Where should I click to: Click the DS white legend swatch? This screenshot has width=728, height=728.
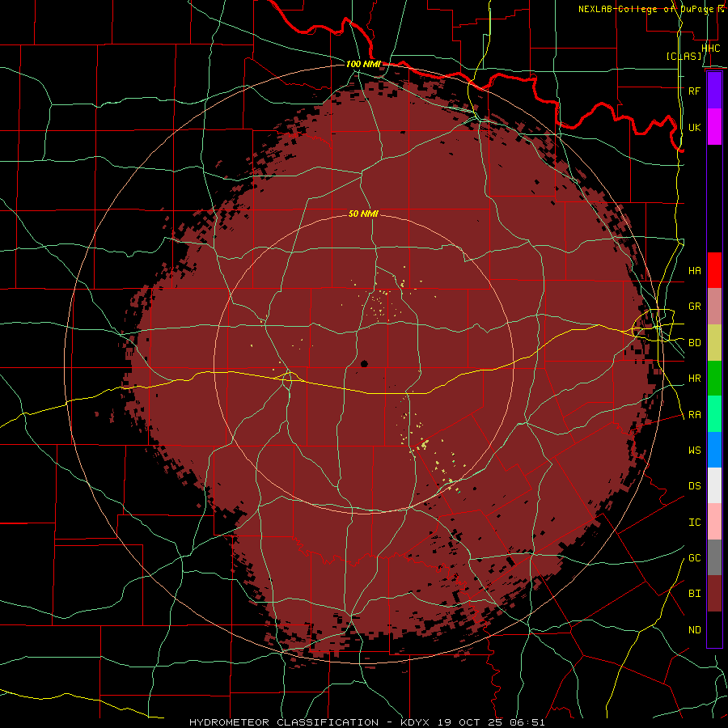coord(714,485)
